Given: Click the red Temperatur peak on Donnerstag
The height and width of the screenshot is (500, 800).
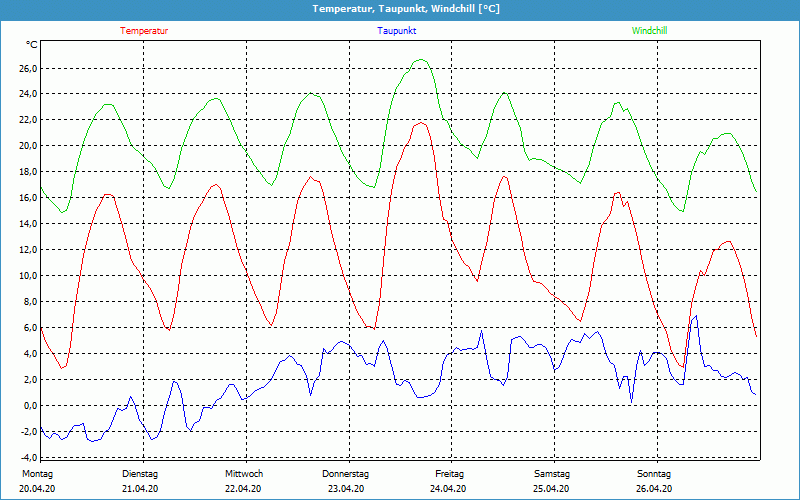Looking at the screenshot, I should tap(421, 123).
